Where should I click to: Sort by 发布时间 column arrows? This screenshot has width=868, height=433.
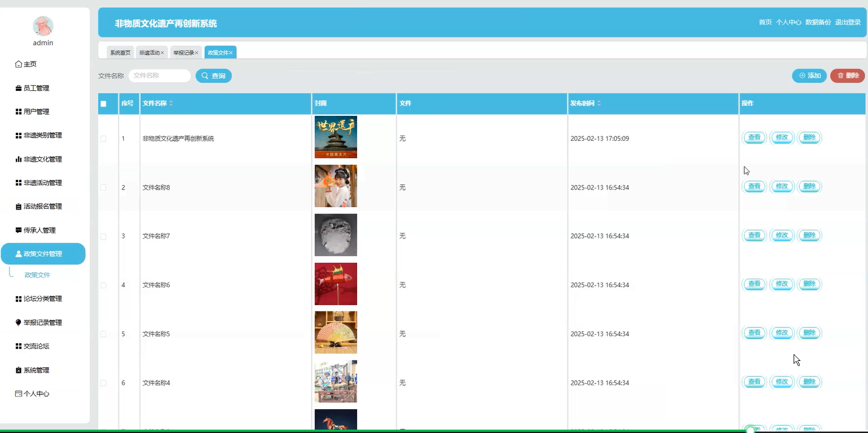(599, 103)
